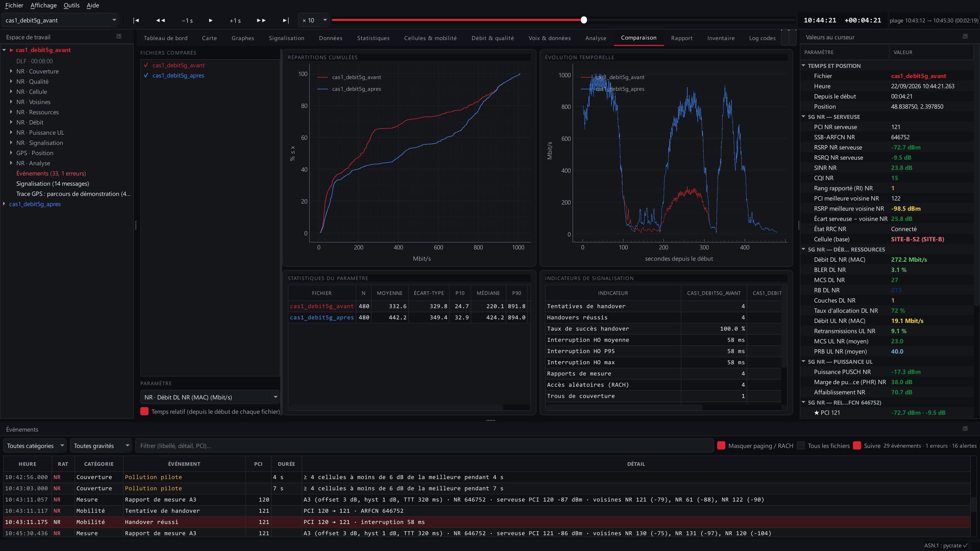The width and height of the screenshot is (980, 551).
Task: Switch to the Signalisation tab
Action: click(x=286, y=38)
